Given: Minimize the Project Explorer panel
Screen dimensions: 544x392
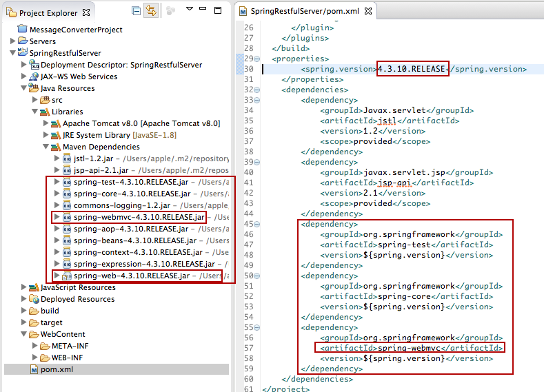Looking at the screenshot, I should [203, 8].
